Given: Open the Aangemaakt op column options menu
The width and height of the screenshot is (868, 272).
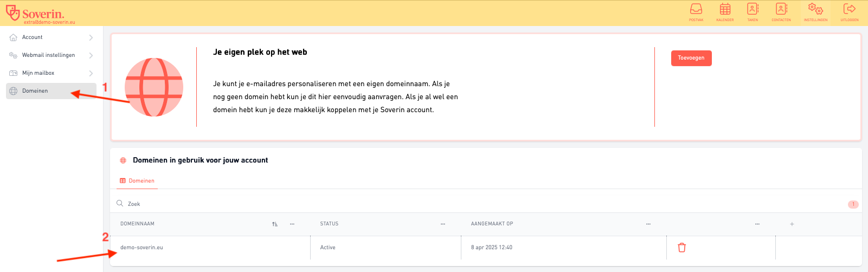Looking at the screenshot, I should [x=648, y=224].
